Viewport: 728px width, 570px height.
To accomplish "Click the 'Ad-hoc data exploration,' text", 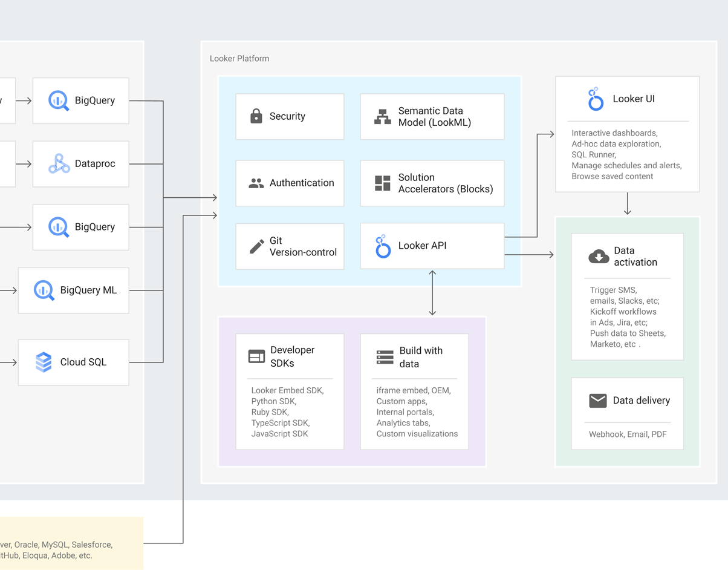I will pos(616,144).
